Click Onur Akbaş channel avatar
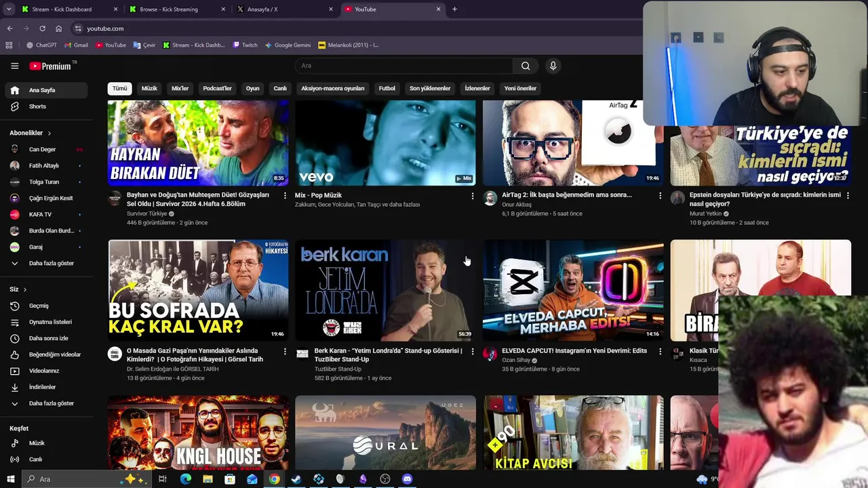 coord(490,198)
